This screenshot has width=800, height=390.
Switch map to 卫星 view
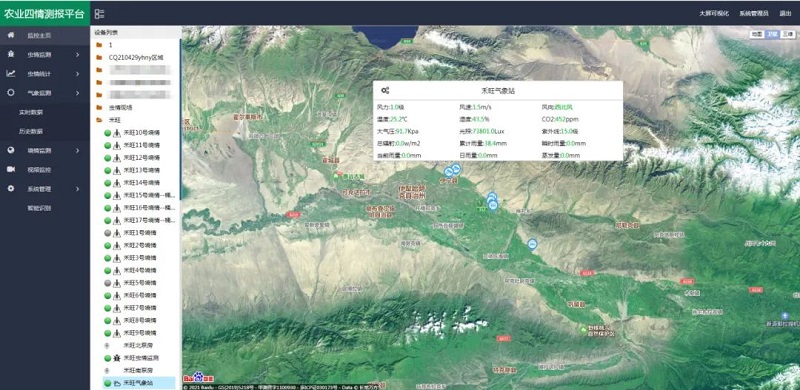click(771, 34)
